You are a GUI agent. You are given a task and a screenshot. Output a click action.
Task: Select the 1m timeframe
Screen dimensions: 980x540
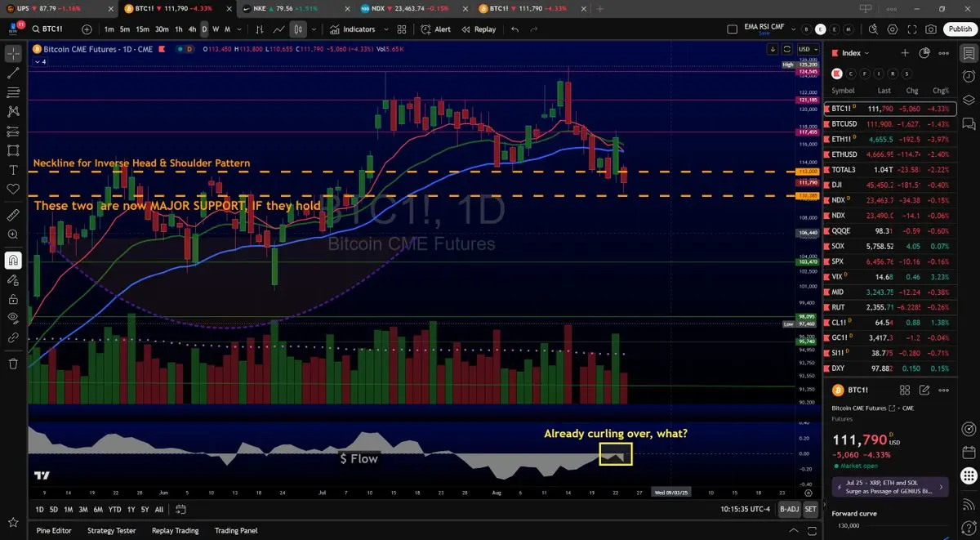pyautogui.click(x=109, y=29)
